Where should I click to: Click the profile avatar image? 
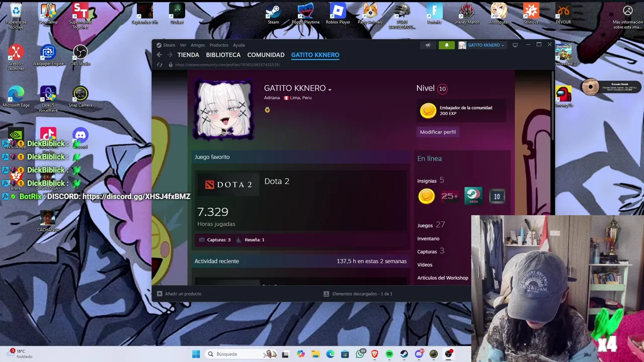point(224,110)
